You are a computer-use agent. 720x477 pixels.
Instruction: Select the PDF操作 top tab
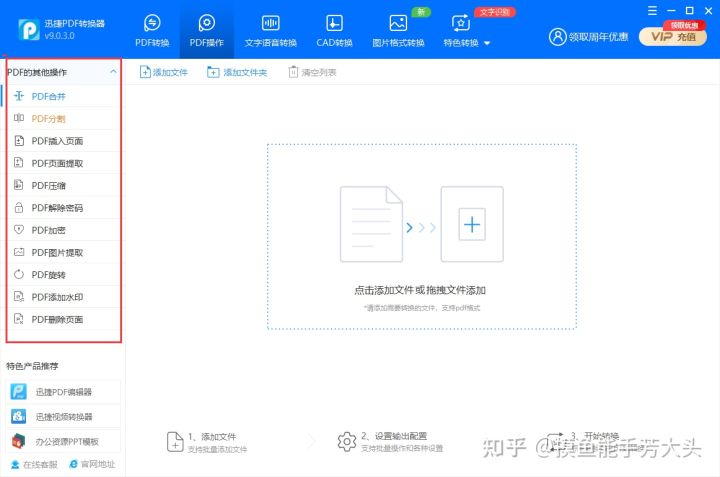point(207,31)
